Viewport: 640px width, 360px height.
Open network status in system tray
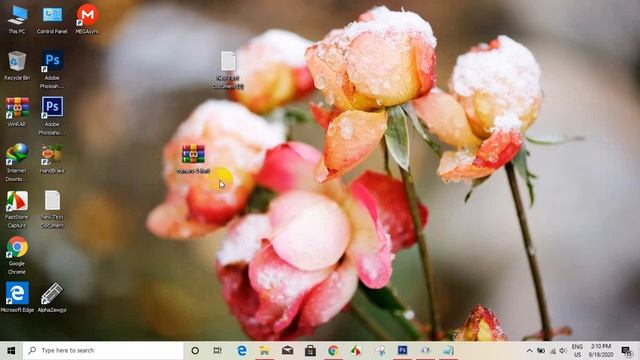[x=553, y=351]
